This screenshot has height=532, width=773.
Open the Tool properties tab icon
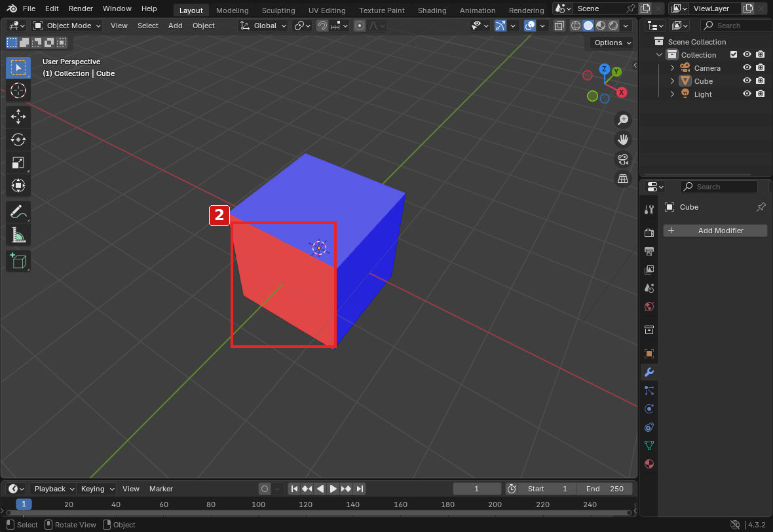coord(649,210)
